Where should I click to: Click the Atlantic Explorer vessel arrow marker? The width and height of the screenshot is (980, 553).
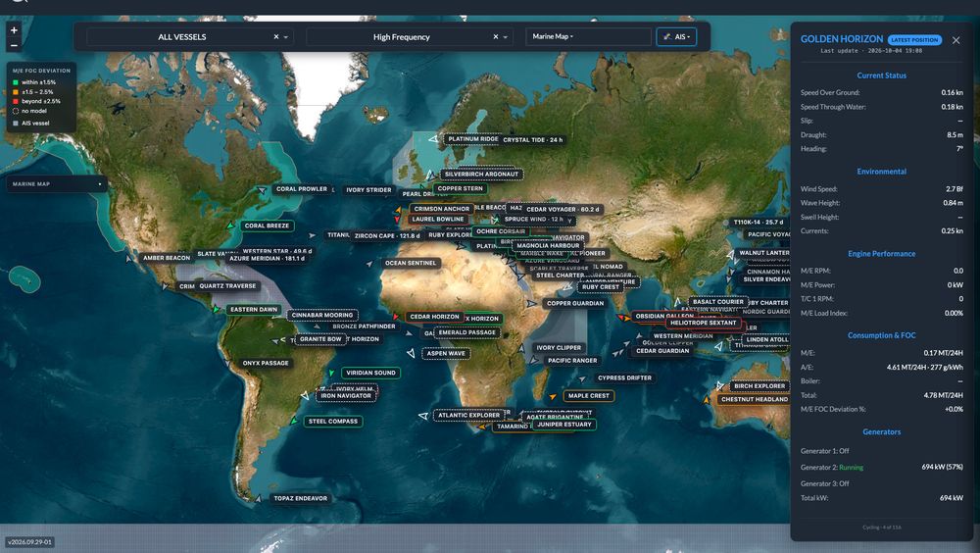click(x=423, y=416)
